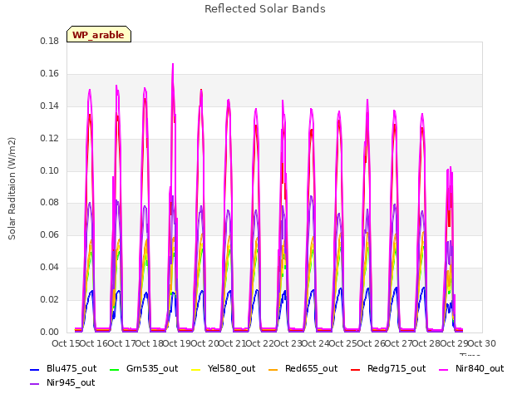Click the WP_arable site label
This screenshot has height=399, width=532.
pos(98,35)
